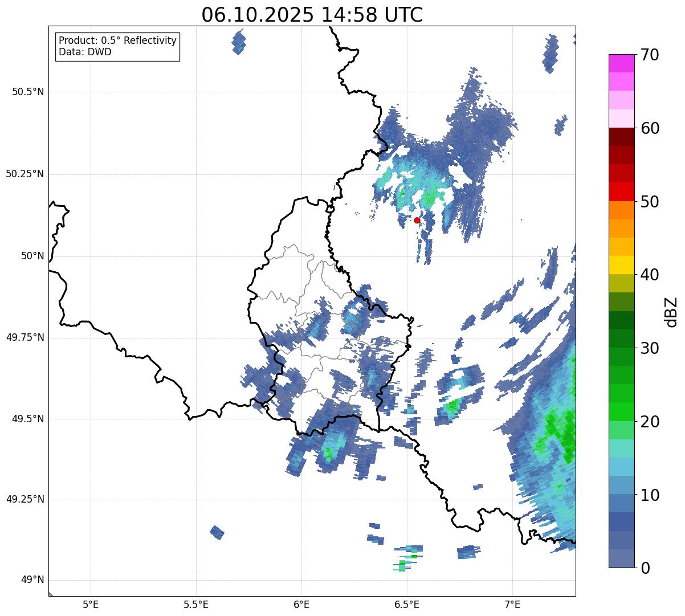Click the 6°E longitude label
Image resolution: width=685 pixels, height=616 pixels.
301,605
